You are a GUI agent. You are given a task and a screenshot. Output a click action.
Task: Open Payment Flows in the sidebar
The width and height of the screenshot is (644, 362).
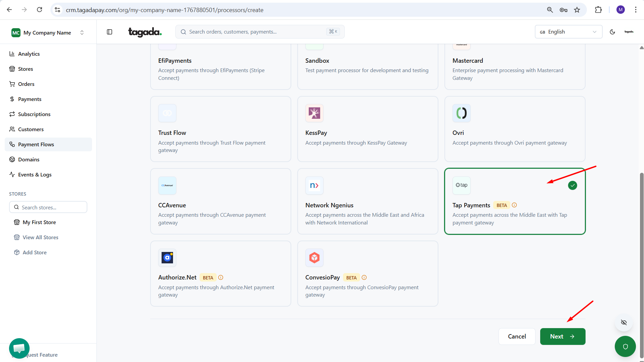click(x=36, y=144)
